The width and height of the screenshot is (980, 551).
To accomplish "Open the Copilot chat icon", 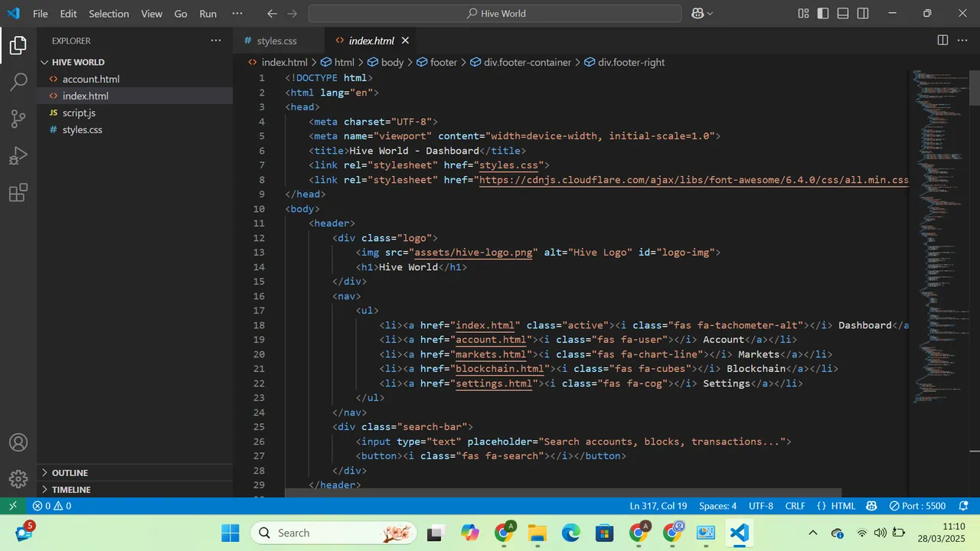I will point(697,14).
